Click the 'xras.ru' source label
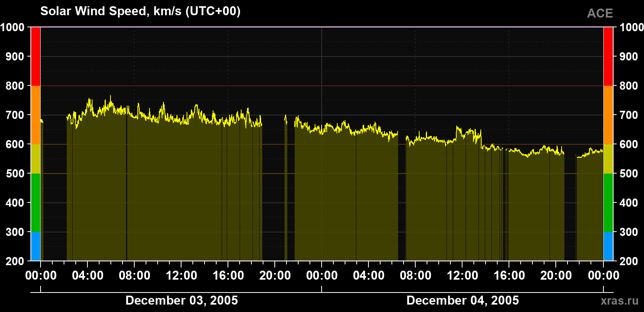644x312 pixels. [619, 301]
